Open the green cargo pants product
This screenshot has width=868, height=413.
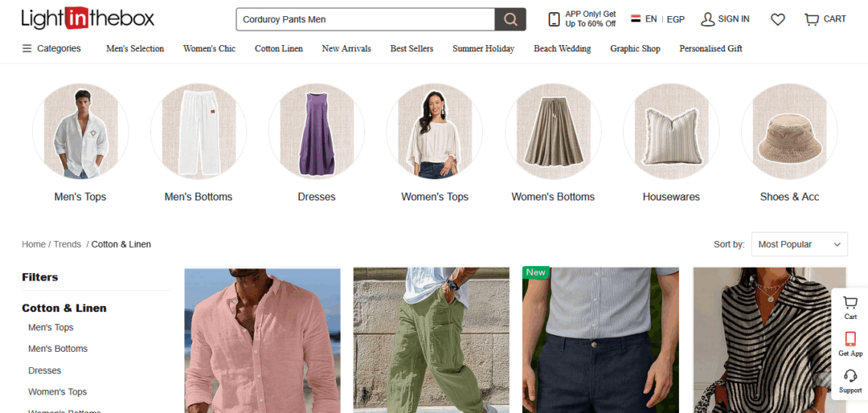[x=432, y=341]
